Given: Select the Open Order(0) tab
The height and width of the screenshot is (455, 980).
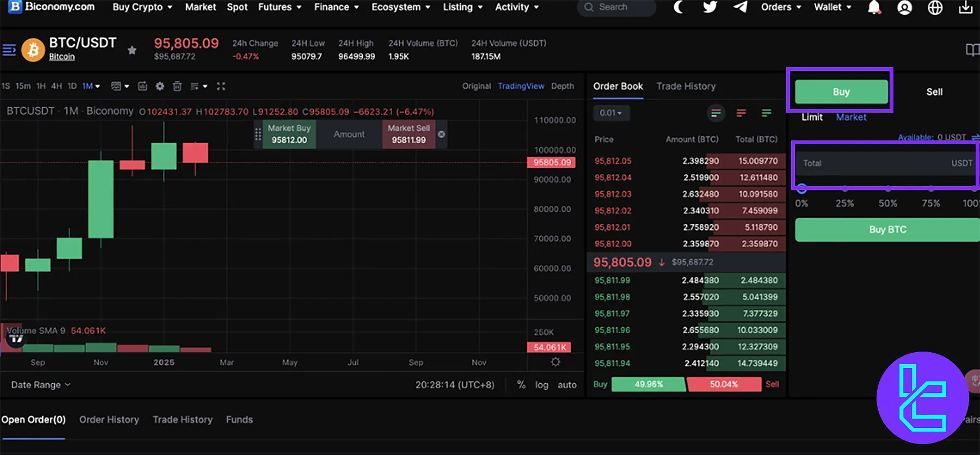Looking at the screenshot, I should click(x=33, y=420).
